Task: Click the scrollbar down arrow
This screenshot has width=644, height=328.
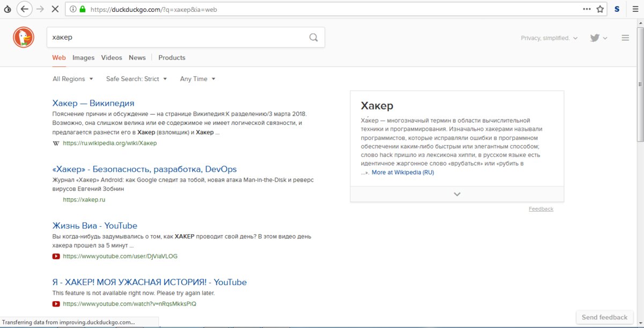Action: [x=640, y=324]
